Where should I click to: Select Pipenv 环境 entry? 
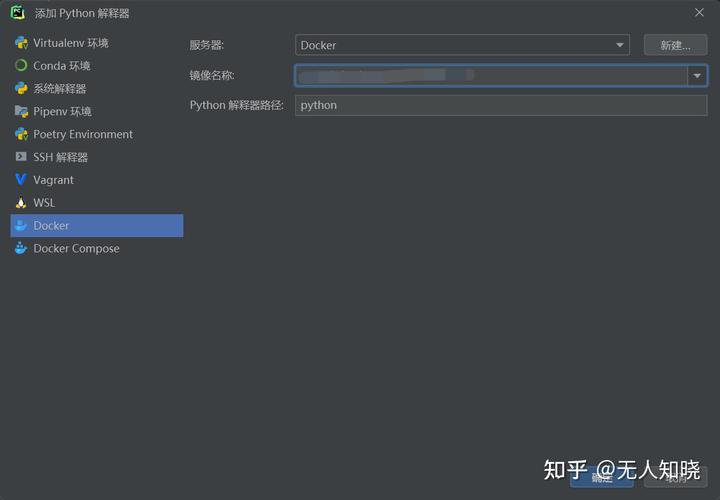click(97, 111)
